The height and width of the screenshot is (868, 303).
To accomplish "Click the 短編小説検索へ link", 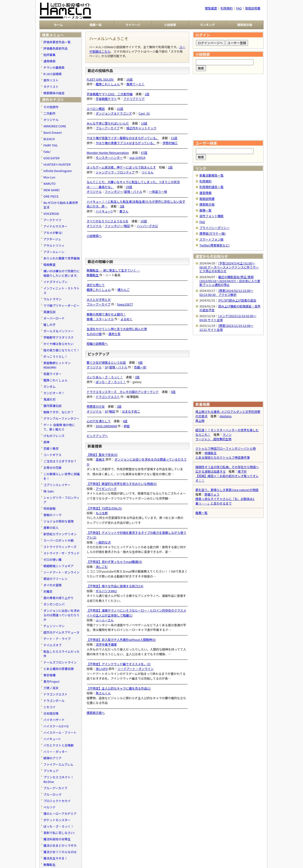I will click(97, 344).
